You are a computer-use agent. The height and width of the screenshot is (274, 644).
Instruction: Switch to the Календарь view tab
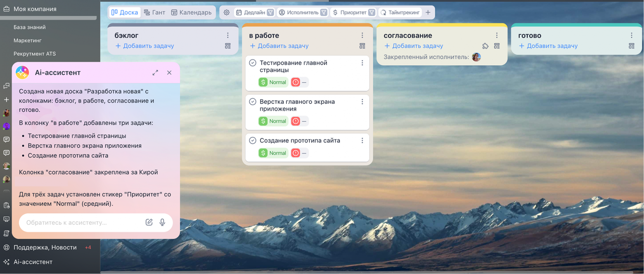[x=192, y=12]
